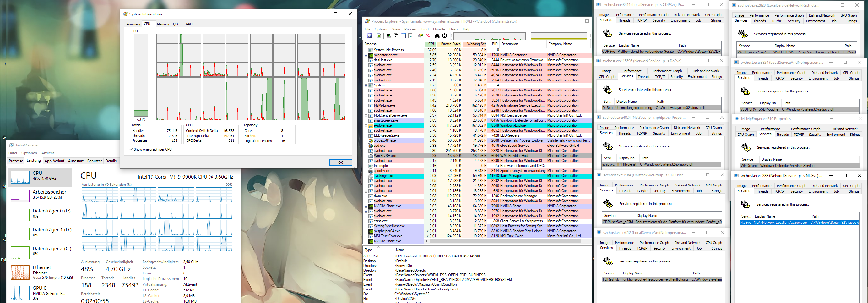Switch to GPU tab in System Information

point(189,24)
